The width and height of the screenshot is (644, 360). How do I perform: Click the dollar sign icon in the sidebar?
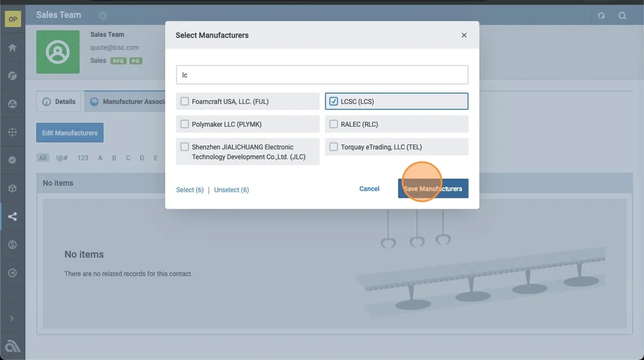pos(12,245)
